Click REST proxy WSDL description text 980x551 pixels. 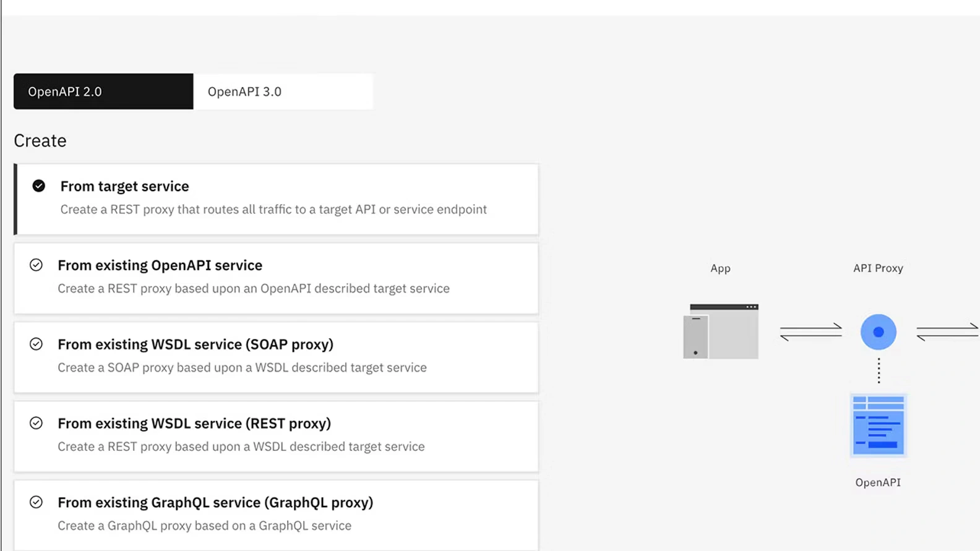click(x=241, y=446)
